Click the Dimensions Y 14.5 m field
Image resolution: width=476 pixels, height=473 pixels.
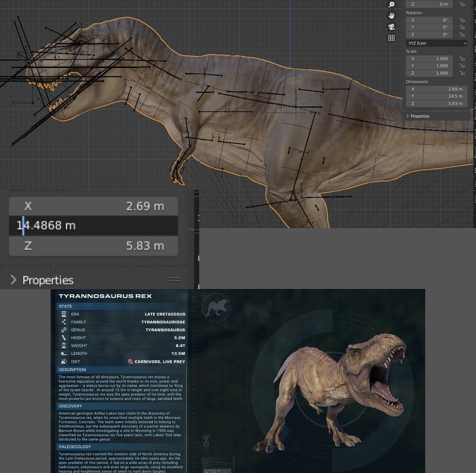coord(437,96)
